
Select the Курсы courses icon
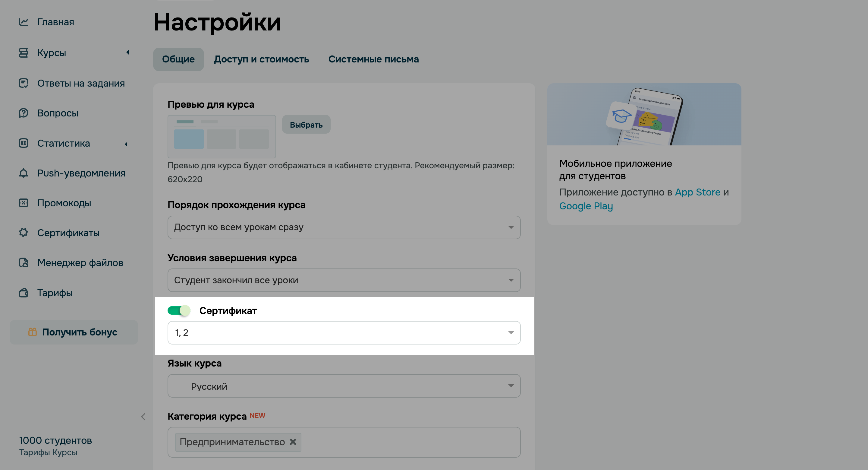tap(24, 52)
